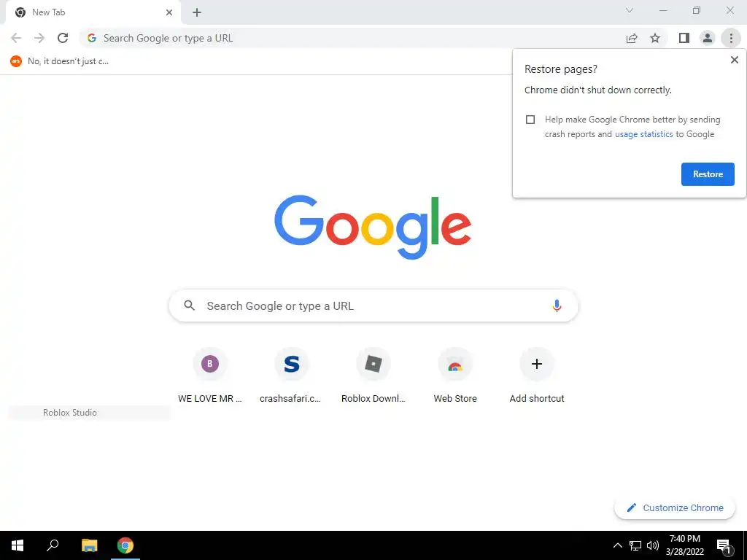Show hidden system tray icons
The height and width of the screenshot is (560, 747).
pos(617,545)
